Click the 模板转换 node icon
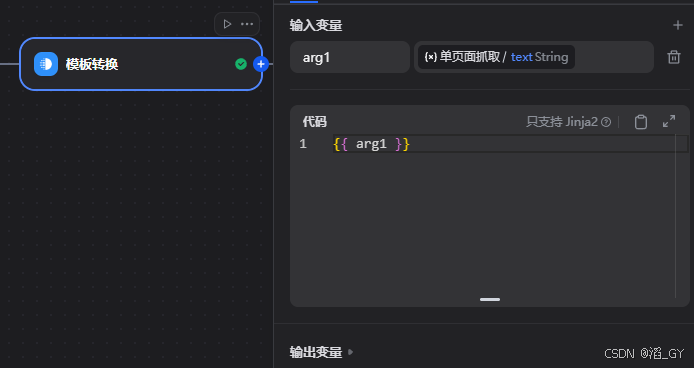 coord(46,64)
